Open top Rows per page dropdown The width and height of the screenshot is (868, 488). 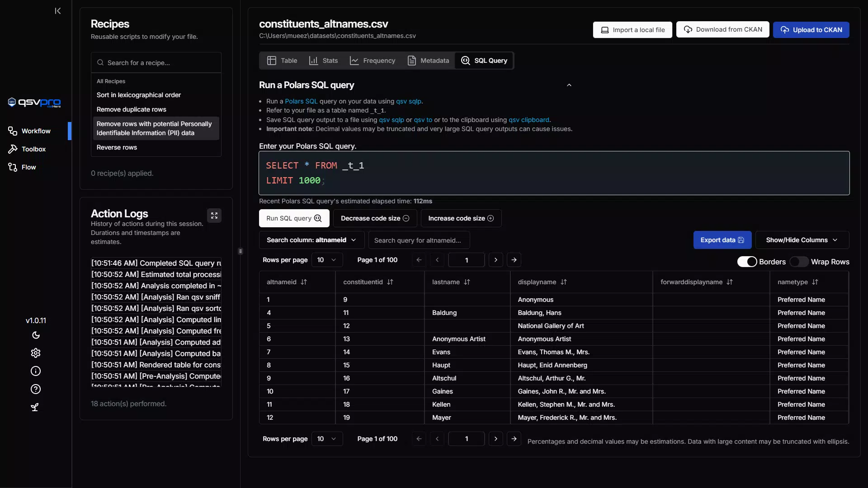click(x=327, y=260)
